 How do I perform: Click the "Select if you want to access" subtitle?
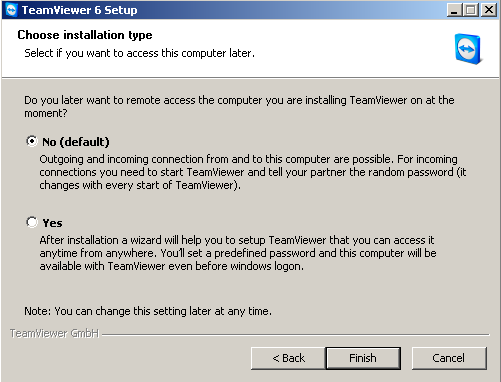(x=139, y=53)
